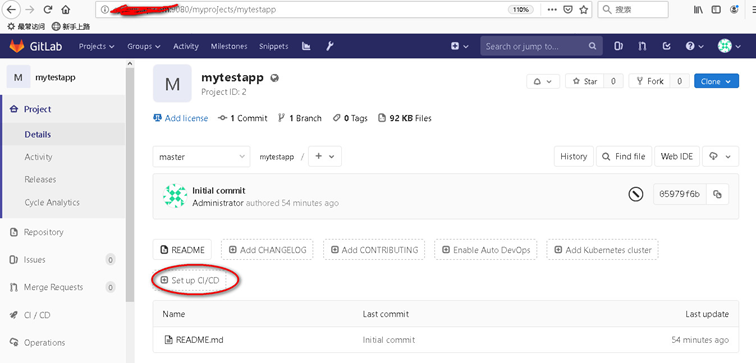Go to Activity in the top navbar
This screenshot has width=756, height=363.
(186, 46)
